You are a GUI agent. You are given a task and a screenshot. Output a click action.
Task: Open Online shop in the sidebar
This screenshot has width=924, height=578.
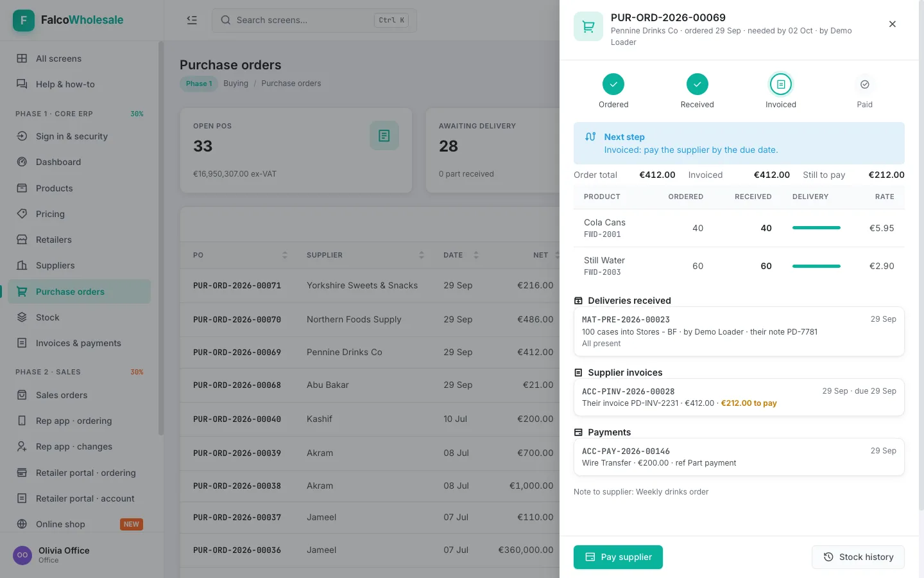point(80,524)
